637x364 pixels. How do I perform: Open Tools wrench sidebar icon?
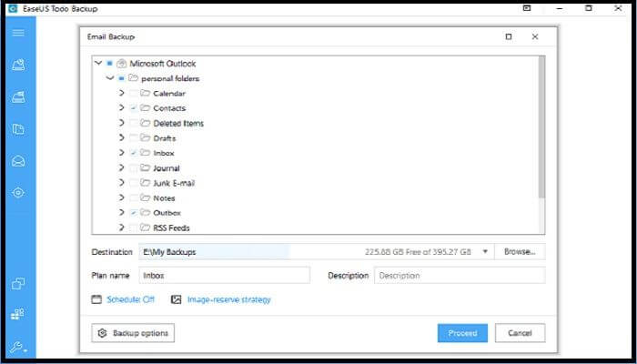coord(18,348)
